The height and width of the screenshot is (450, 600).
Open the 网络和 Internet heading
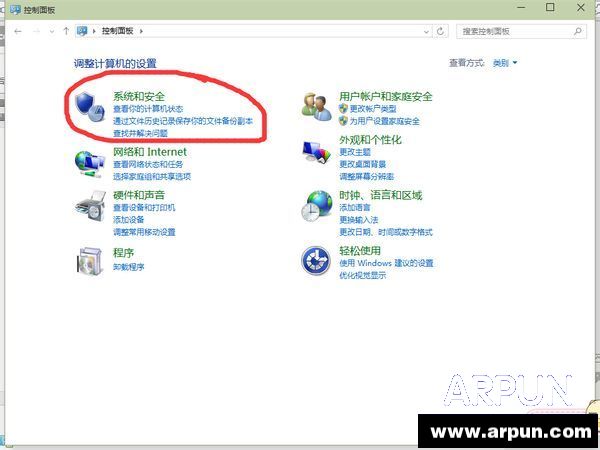(150, 152)
